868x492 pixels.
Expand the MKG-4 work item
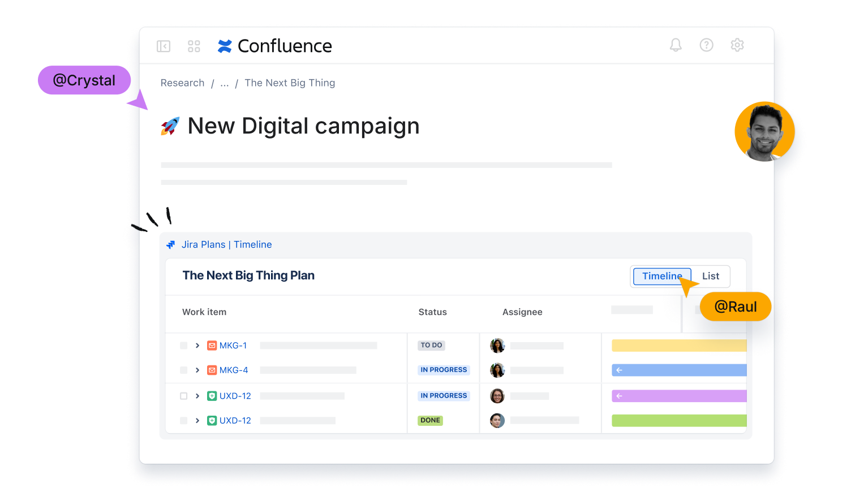tap(197, 370)
